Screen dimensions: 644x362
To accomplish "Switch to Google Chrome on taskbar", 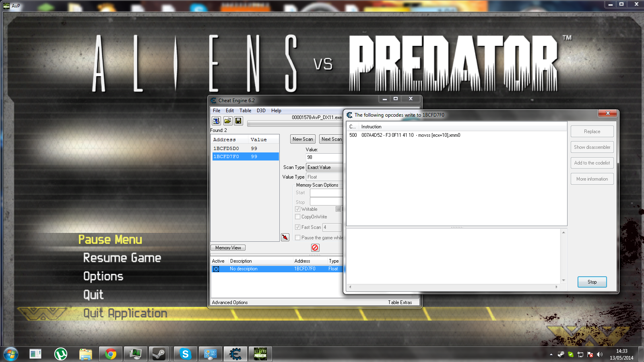I will 110,354.
